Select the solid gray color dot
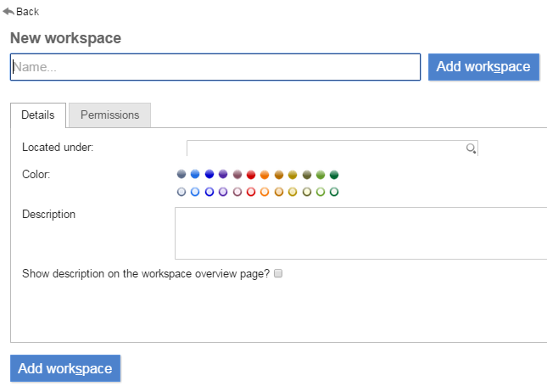Viewport: 547px width, 392px height. click(181, 174)
